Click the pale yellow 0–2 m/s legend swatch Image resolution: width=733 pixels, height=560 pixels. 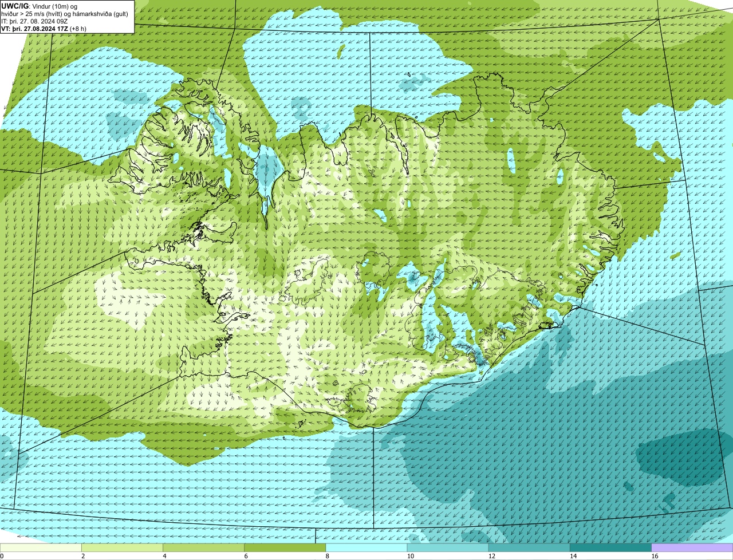tap(41, 547)
